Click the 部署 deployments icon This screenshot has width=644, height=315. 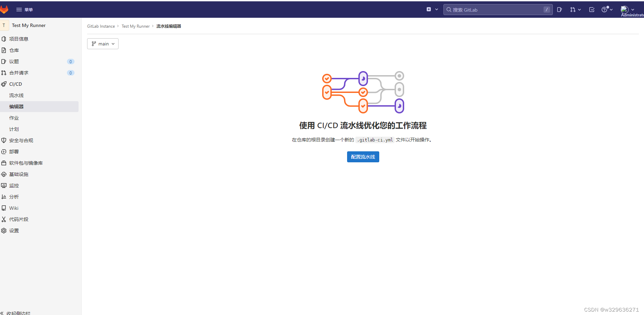4,152
